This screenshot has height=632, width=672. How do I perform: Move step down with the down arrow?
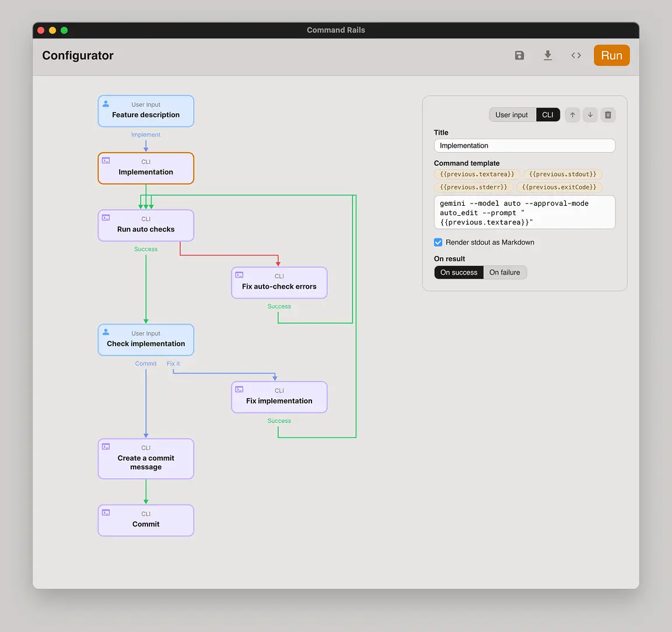(590, 115)
